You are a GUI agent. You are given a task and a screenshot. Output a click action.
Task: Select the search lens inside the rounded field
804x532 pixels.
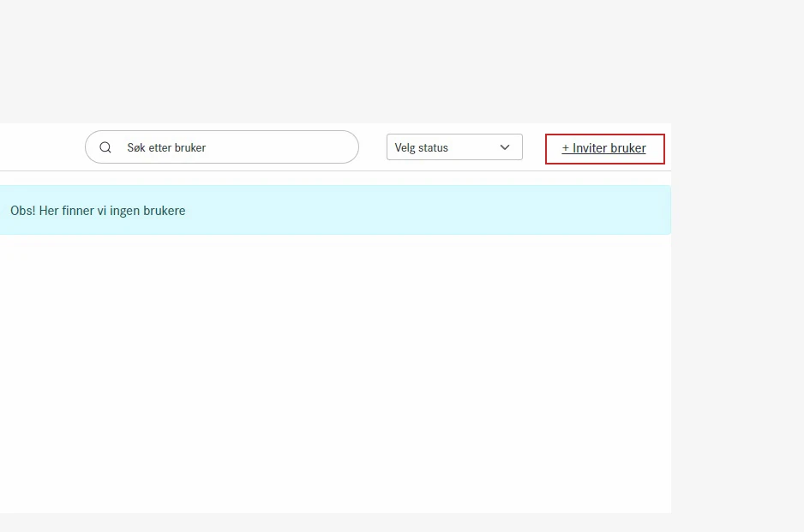[105, 147]
